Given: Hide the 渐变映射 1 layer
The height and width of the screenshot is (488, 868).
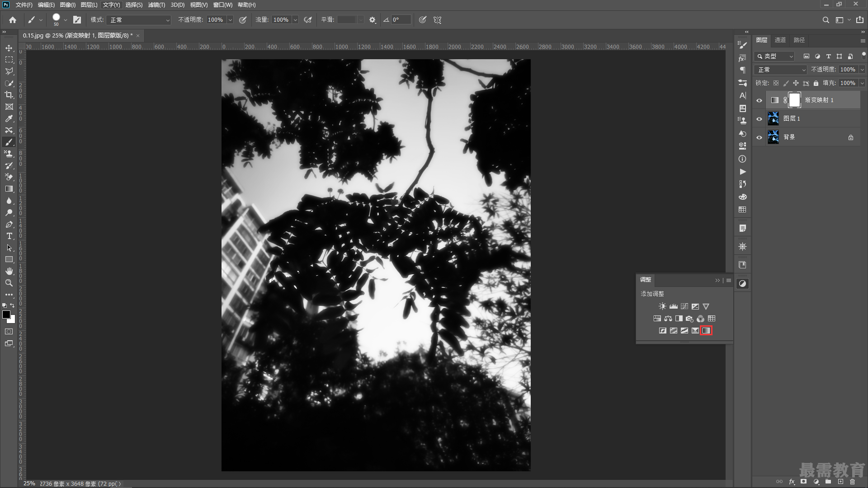Looking at the screenshot, I should 759,100.
